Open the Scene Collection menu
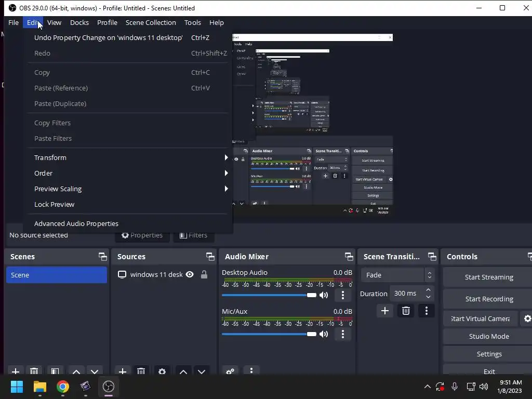This screenshot has width=532, height=399. (x=151, y=22)
